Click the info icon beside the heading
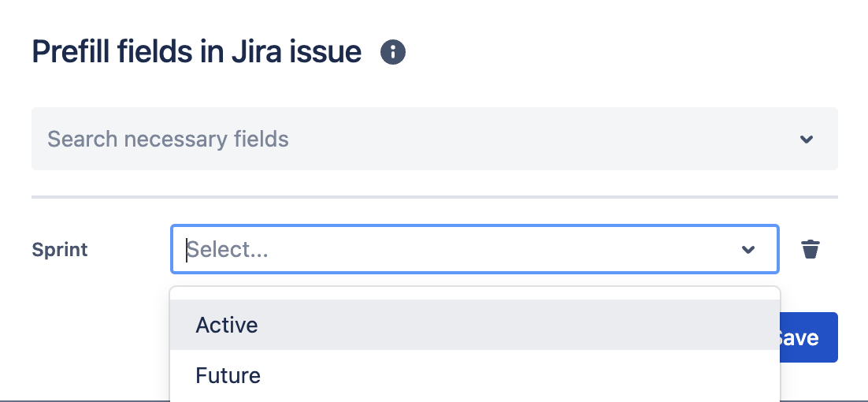The image size is (868, 402). click(x=393, y=53)
